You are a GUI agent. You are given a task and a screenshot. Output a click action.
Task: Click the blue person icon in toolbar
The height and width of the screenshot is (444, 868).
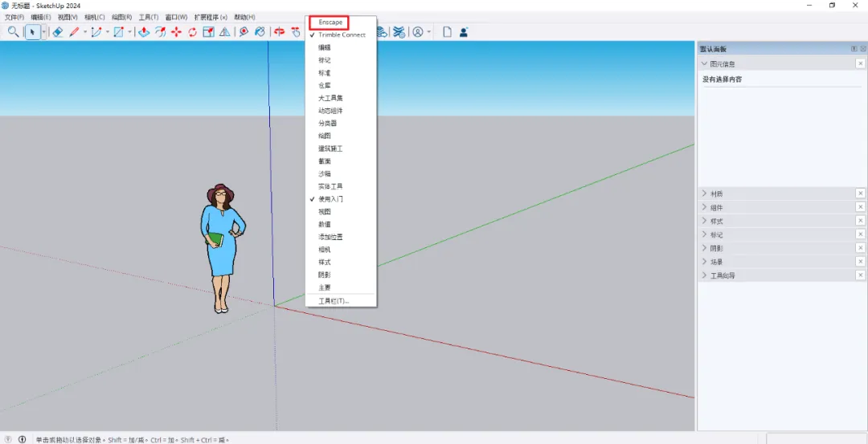click(464, 32)
